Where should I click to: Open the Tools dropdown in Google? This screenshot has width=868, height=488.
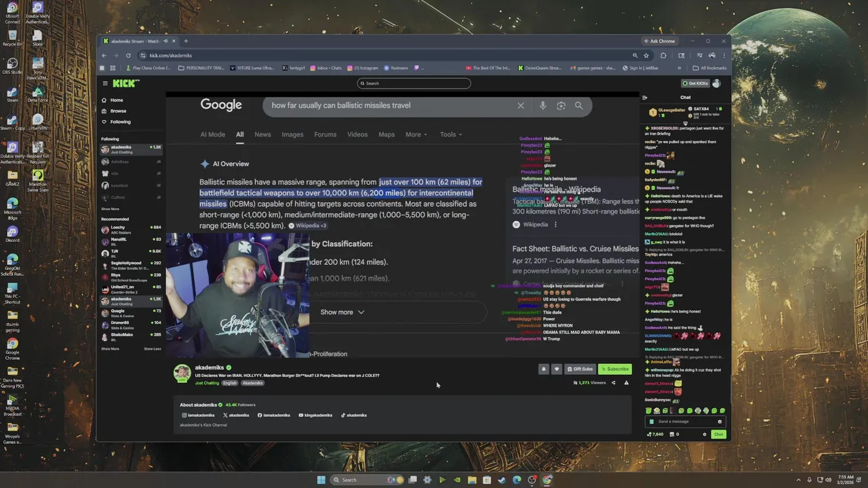[452, 134]
